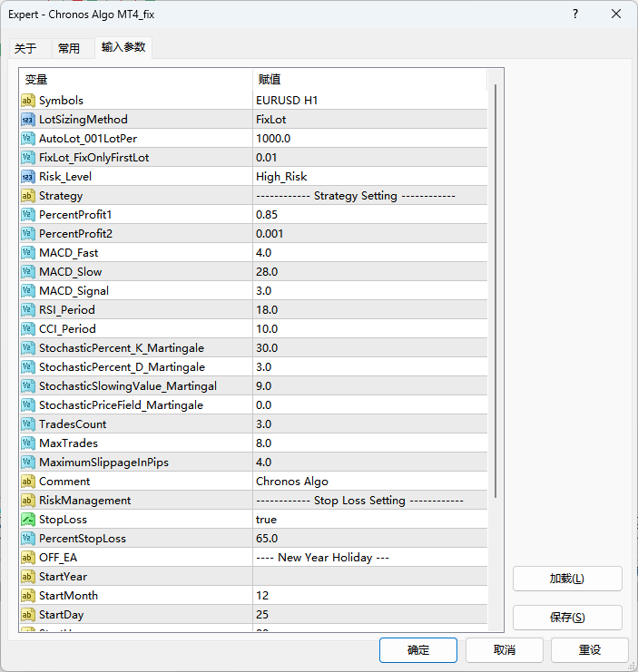The height and width of the screenshot is (672, 638).
Task: Click the 保存(S) save button
Action: 567,618
